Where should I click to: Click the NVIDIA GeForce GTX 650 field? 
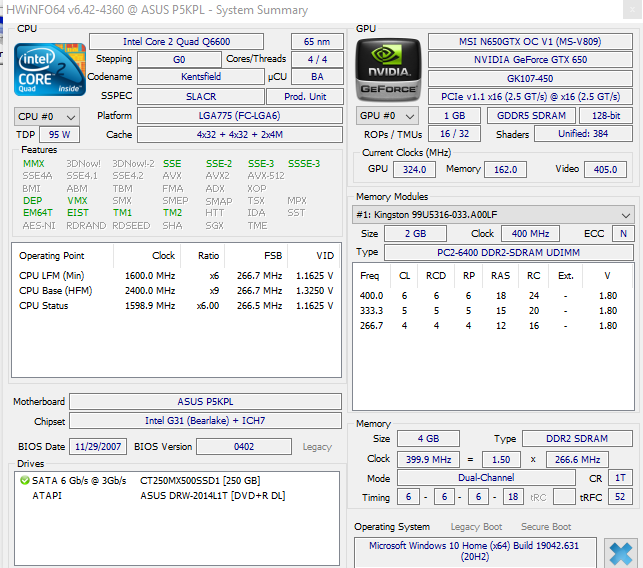tap(530, 60)
